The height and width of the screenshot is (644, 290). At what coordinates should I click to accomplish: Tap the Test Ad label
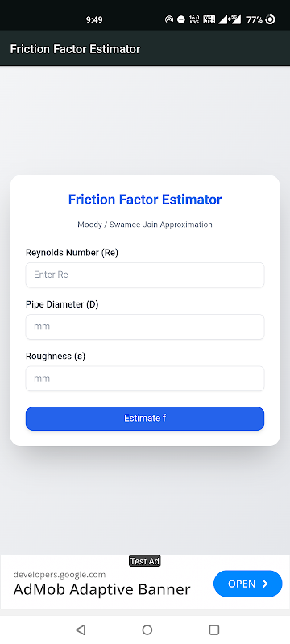(x=144, y=561)
